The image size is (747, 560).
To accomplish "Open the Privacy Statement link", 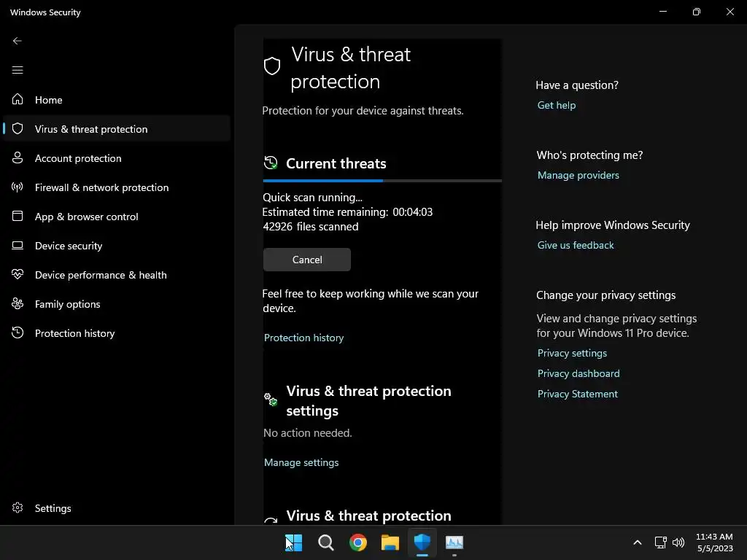I will click(578, 394).
